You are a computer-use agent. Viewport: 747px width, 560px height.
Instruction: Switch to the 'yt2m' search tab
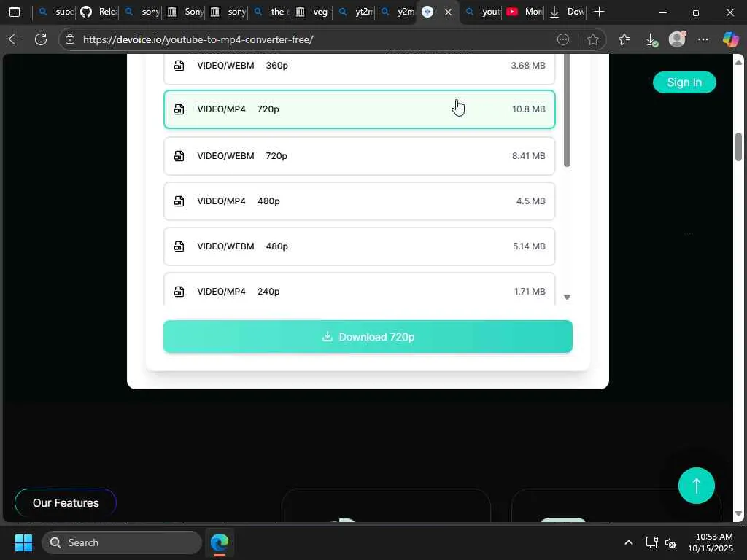pos(355,12)
